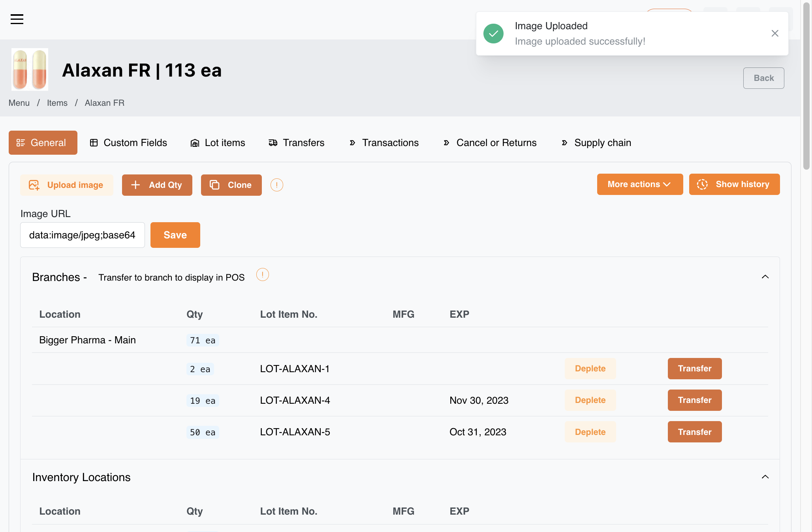Deplete lot LOT-ALAXAN-4
Screen dimensions: 812x532
click(x=590, y=400)
